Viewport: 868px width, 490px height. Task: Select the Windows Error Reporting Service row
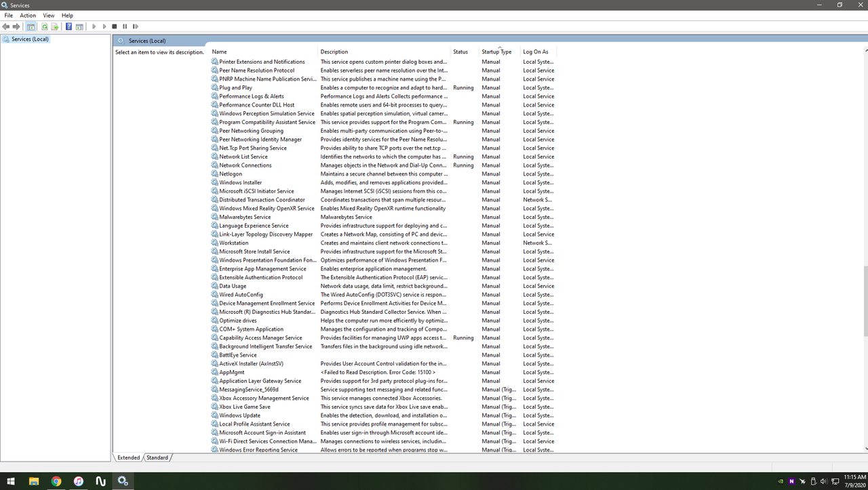click(383, 450)
